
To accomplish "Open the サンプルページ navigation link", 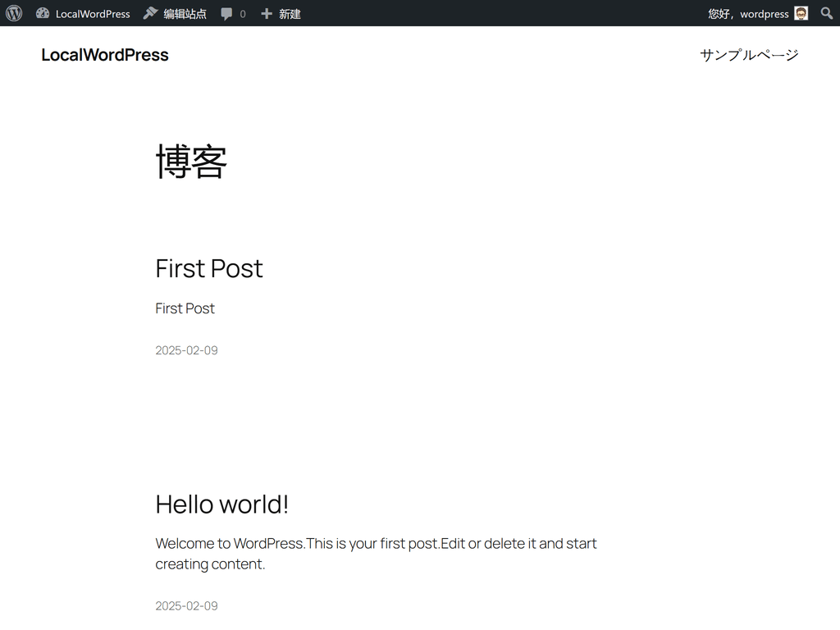I will (749, 55).
